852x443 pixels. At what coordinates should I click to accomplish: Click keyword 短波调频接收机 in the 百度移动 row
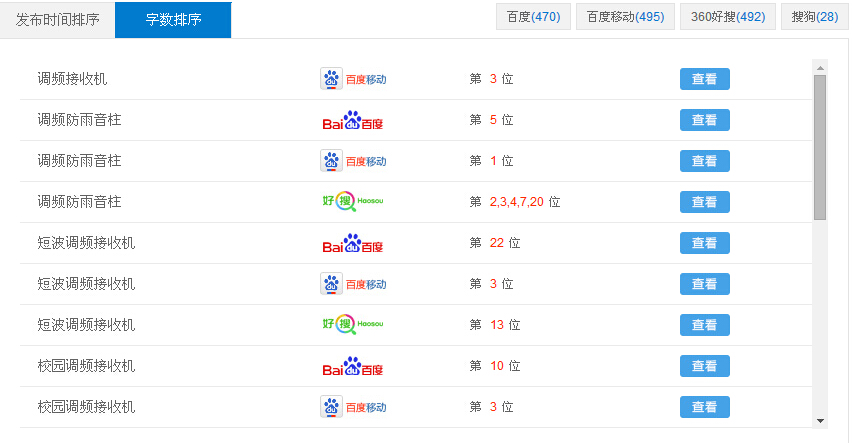pyautogui.click(x=86, y=284)
